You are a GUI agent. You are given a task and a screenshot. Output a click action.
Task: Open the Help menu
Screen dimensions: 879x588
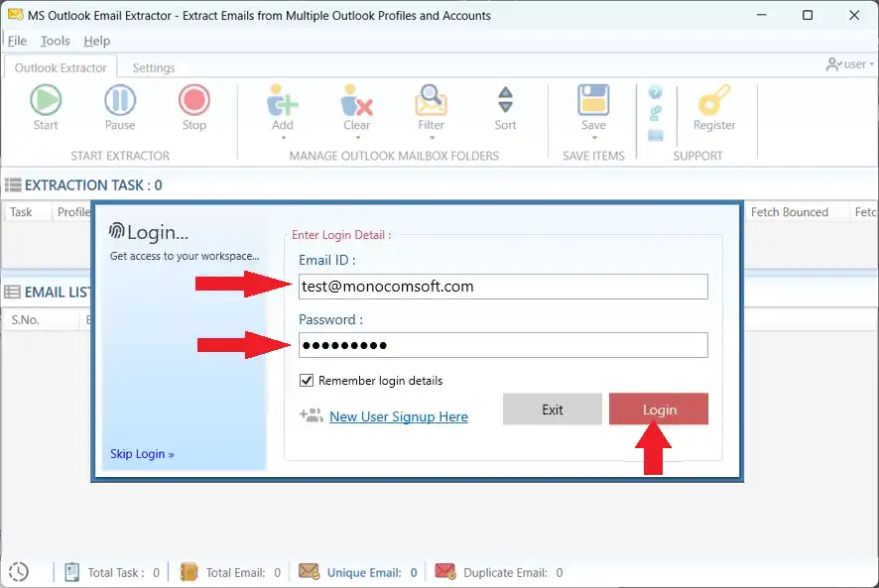(x=97, y=41)
